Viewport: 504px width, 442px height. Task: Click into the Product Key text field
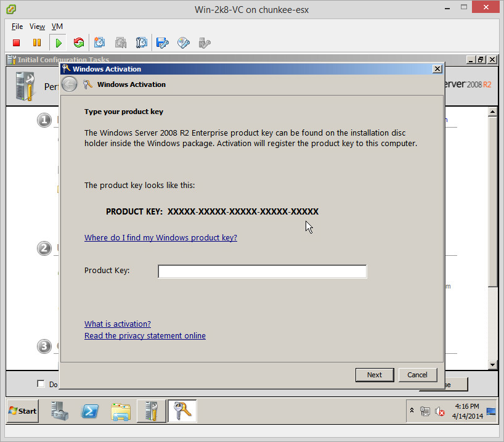pyautogui.click(x=262, y=271)
